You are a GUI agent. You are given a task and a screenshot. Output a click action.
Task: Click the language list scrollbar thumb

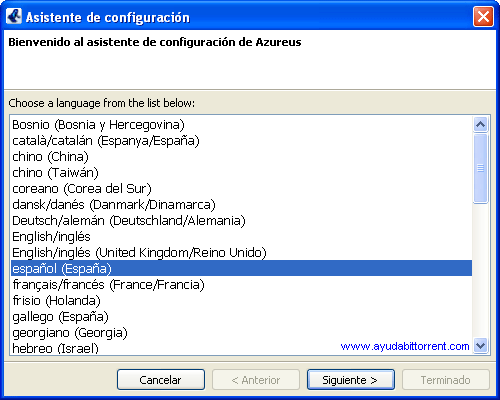[x=481, y=168]
